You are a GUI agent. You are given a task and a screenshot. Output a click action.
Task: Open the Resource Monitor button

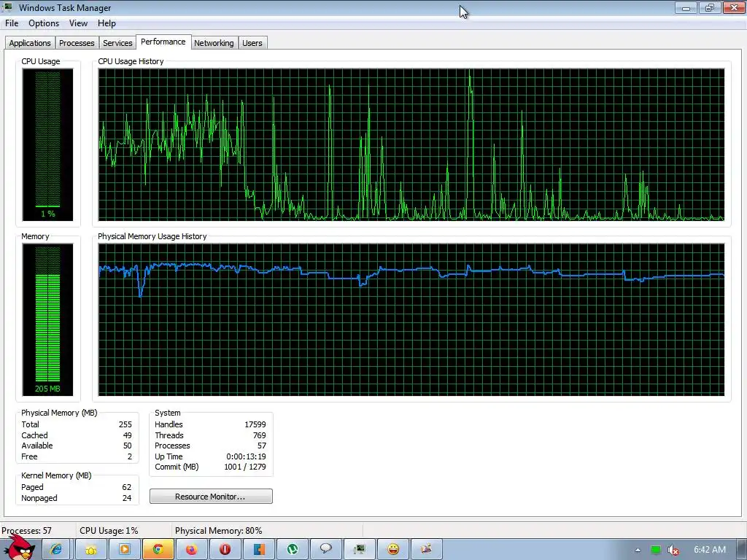click(211, 496)
